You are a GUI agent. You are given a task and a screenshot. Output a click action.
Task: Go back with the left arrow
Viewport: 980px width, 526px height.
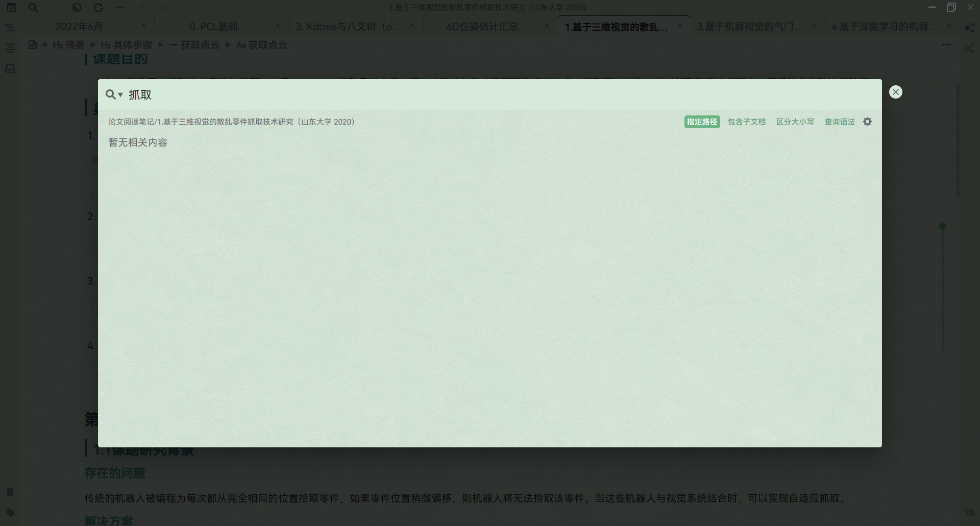(142, 8)
